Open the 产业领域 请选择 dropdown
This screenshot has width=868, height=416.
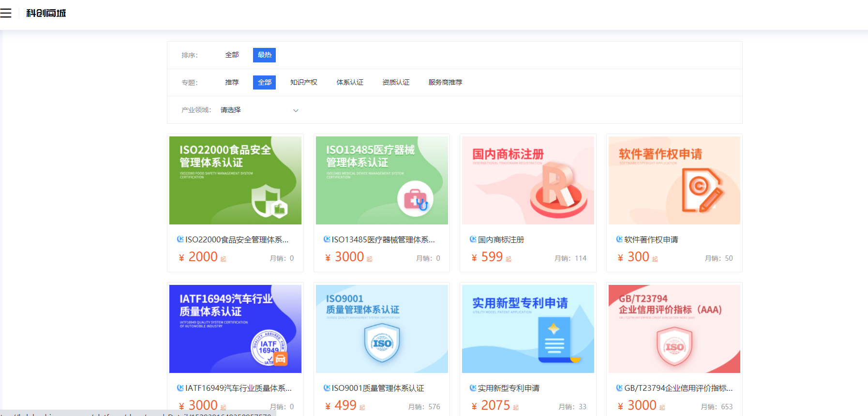260,110
